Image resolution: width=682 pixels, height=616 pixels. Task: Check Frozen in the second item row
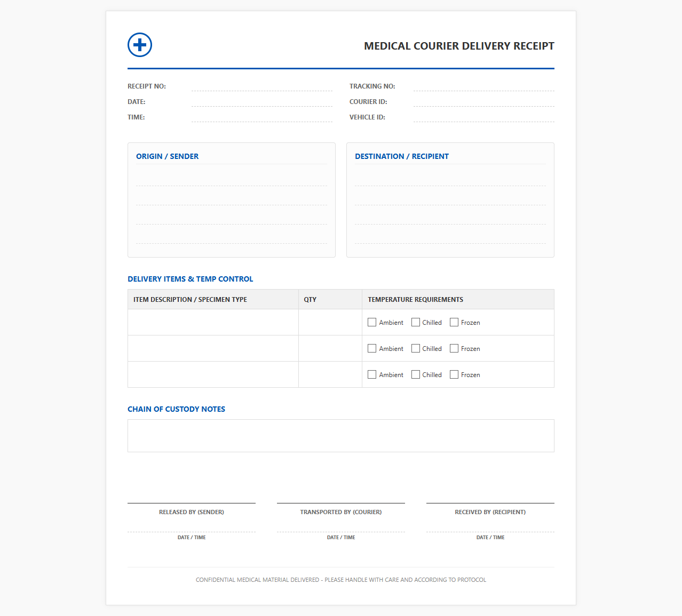click(454, 348)
